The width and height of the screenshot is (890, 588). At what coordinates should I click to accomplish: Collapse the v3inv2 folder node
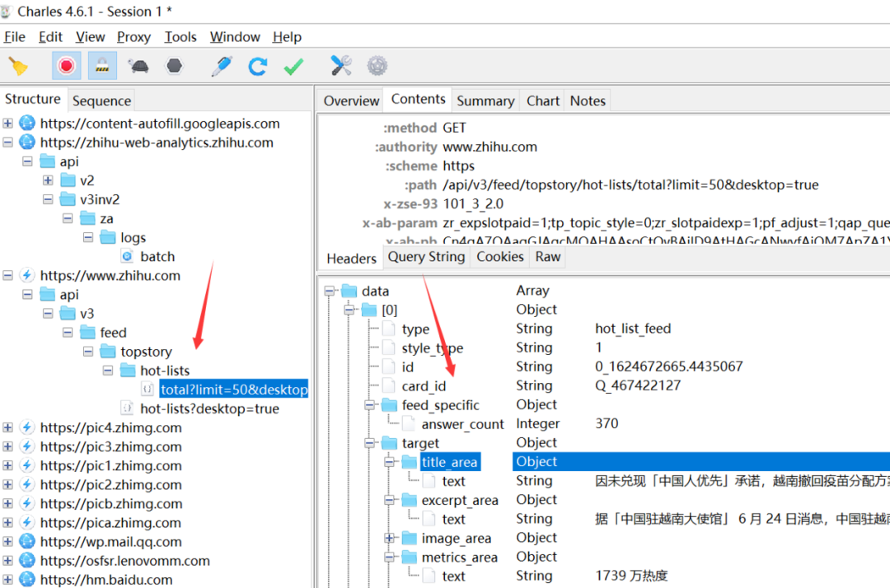(x=48, y=199)
